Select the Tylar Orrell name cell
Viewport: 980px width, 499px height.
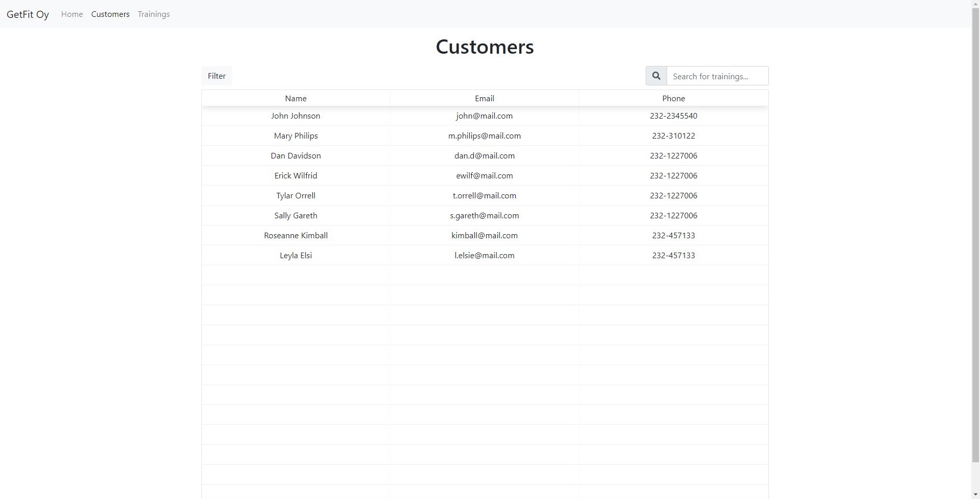point(296,196)
